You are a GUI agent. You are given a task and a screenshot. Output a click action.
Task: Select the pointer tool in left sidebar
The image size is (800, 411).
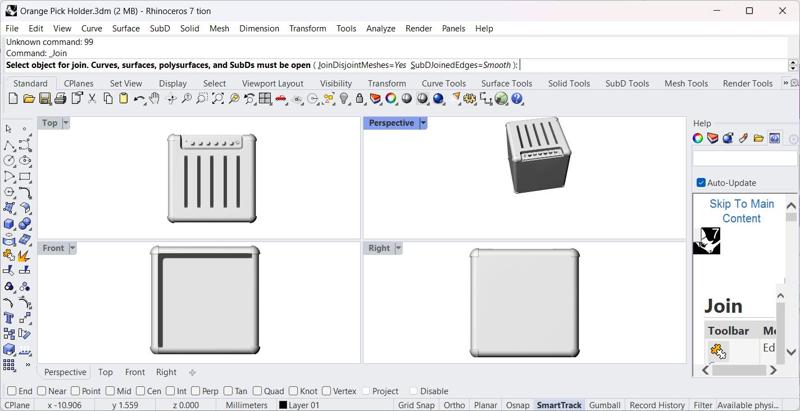pos(9,129)
